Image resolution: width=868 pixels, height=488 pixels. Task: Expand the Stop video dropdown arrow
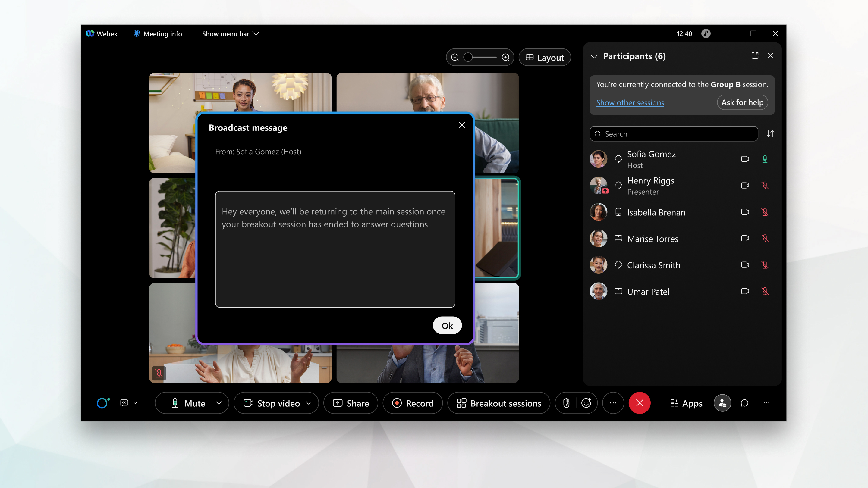tap(310, 403)
